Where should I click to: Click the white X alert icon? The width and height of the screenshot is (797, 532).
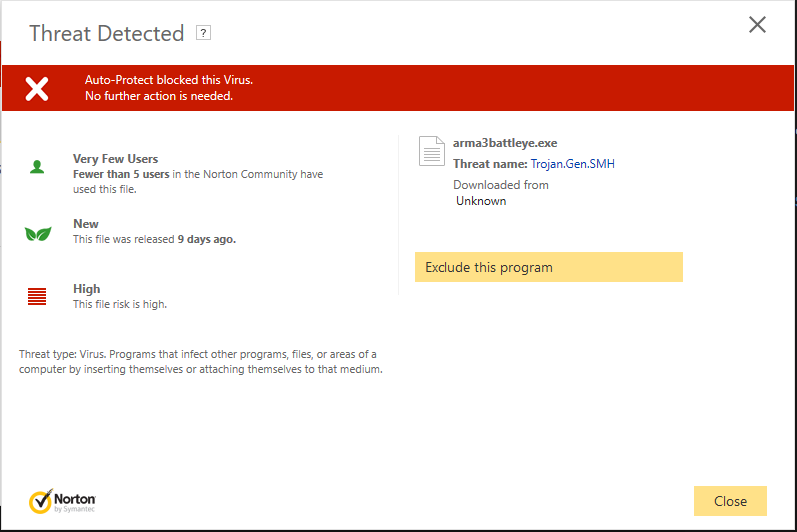point(37,89)
